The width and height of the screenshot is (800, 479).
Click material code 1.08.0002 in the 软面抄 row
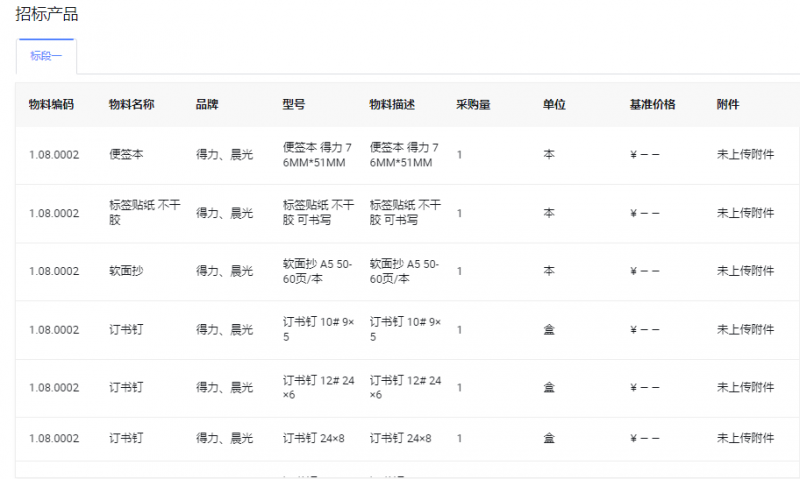point(54,271)
